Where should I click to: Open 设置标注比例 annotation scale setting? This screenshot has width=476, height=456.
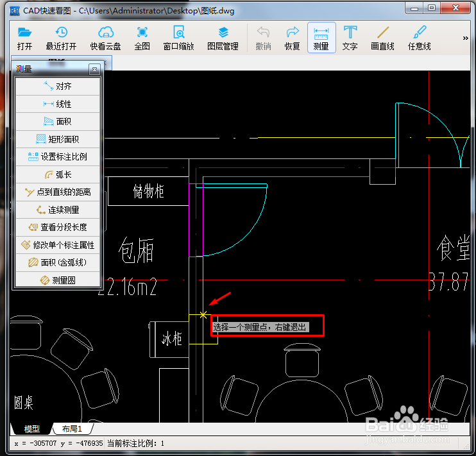(x=58, y=156)
